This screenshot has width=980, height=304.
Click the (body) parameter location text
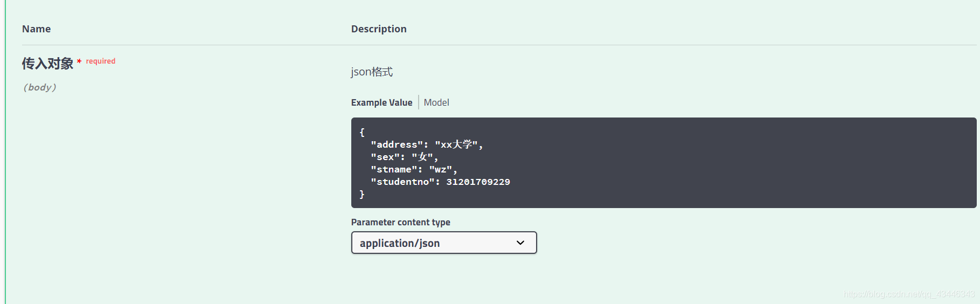40,87
